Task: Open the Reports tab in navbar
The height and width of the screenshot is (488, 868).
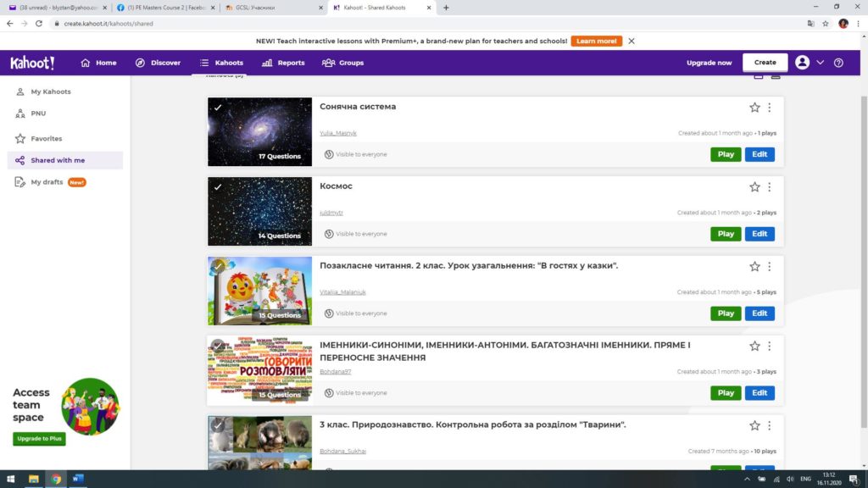Action: [283, 63]
